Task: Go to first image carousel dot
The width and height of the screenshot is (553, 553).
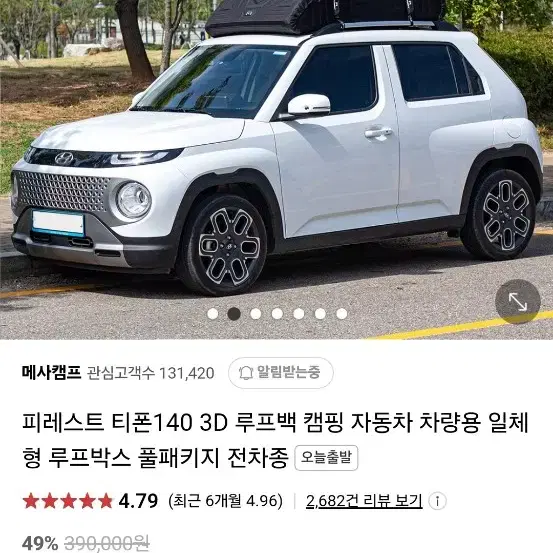Action: click(x=213, y=314)
